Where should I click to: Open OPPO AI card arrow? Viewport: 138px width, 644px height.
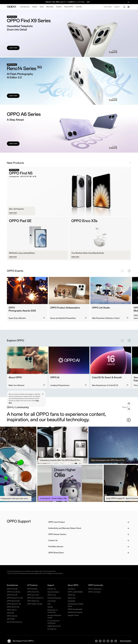pyautogui.click(x=86, y=385)
